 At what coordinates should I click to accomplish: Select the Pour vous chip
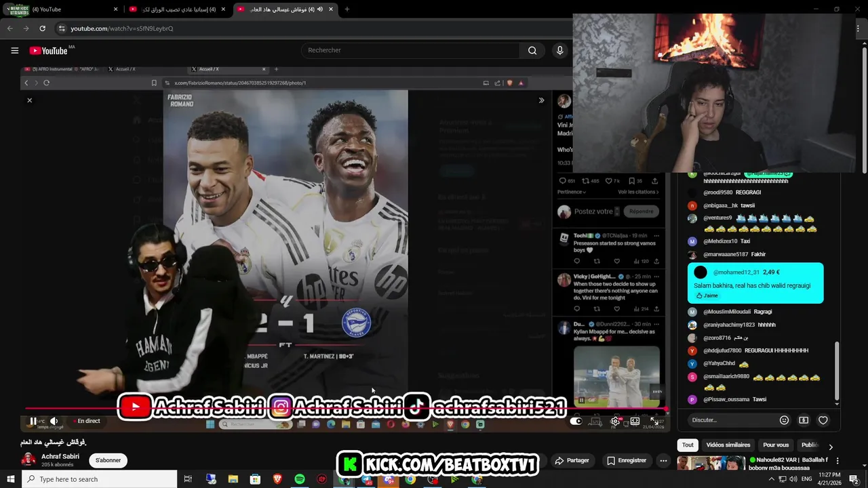click(776, 445)
